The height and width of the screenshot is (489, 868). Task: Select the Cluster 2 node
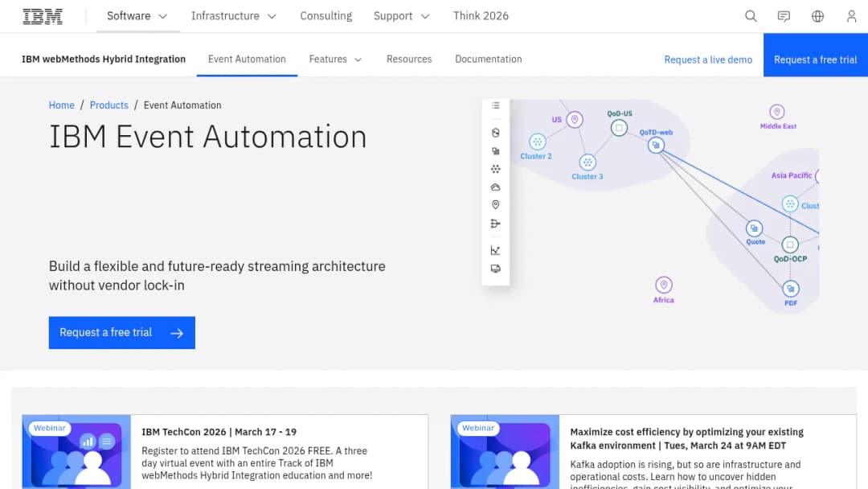pyautogui.click(x=537, y=142)
